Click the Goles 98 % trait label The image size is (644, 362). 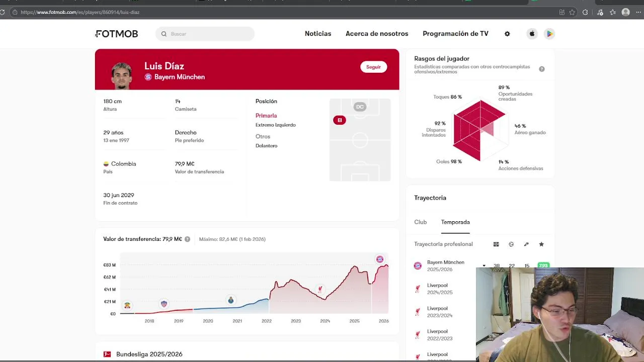449,161
